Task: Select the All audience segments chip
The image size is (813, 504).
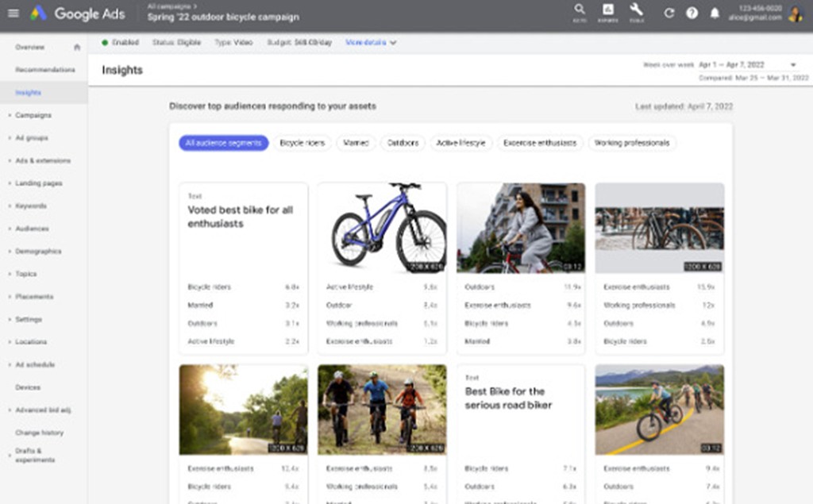Action: (x=223, y=143)
